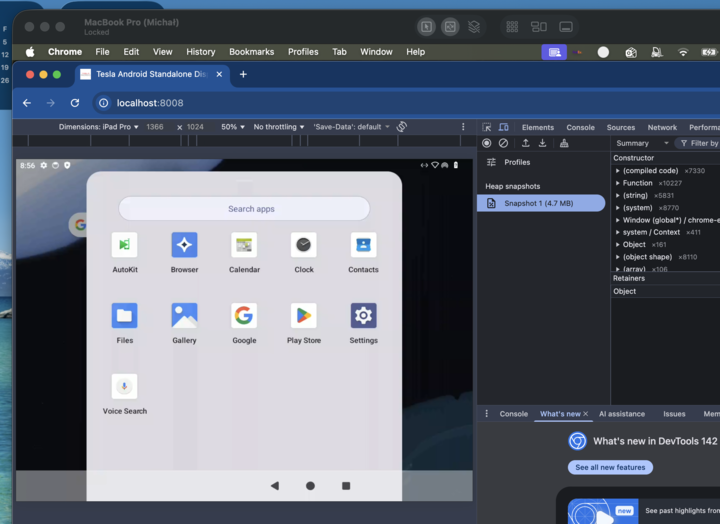The width and height of the screenshot is (720, 524).
Task: Open the AutoKit app
Action: coord(124,245)
